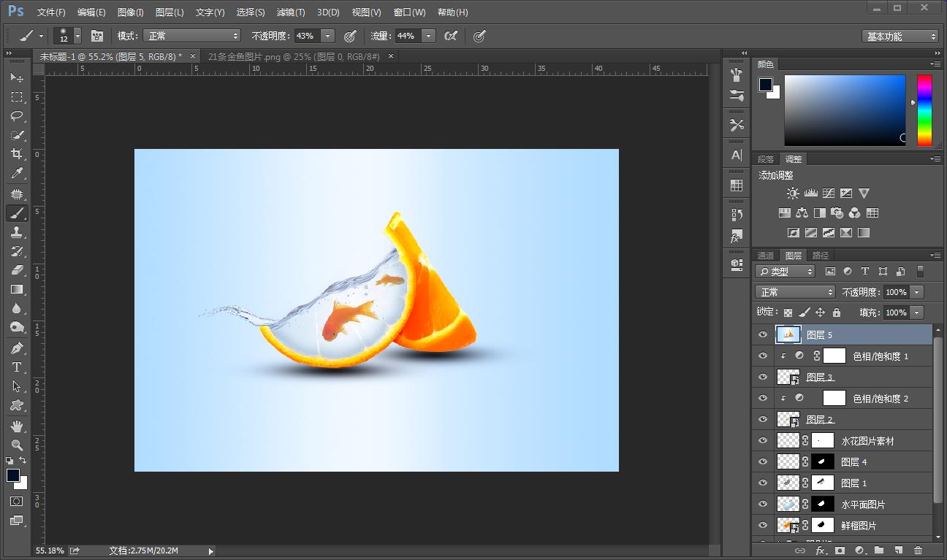Open the brush 模式 blend mode dropdown
Viewport: 947px width, 560px height.
191,36
